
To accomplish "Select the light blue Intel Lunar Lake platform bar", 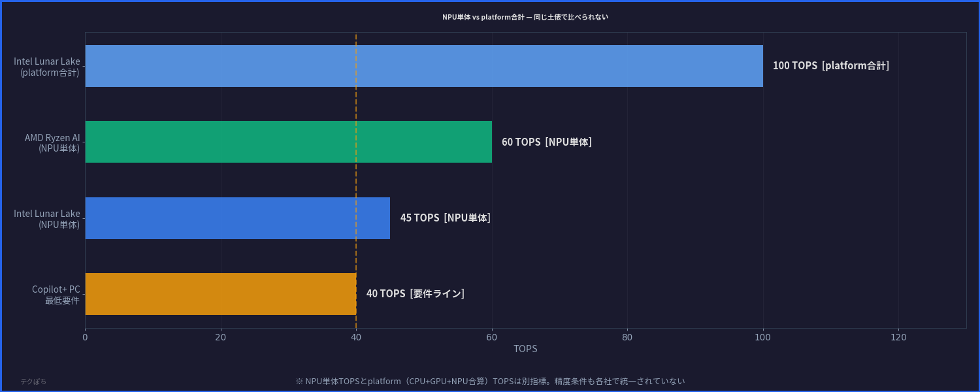I will point(424,66).
